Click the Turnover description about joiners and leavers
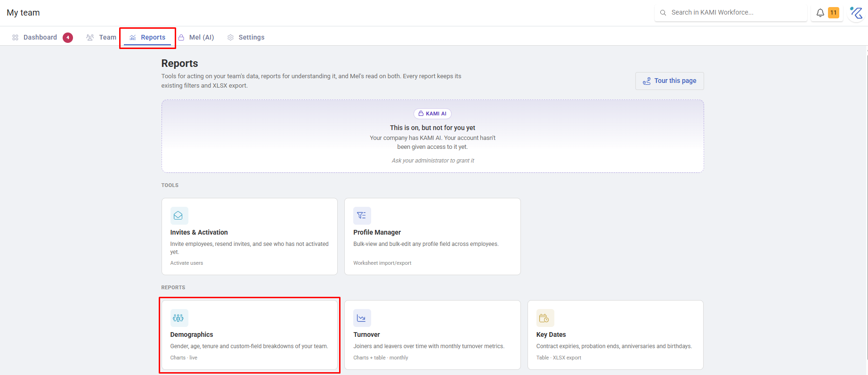Screen dimensions: 868x375 pyautogui.click(x=429, y=346)
